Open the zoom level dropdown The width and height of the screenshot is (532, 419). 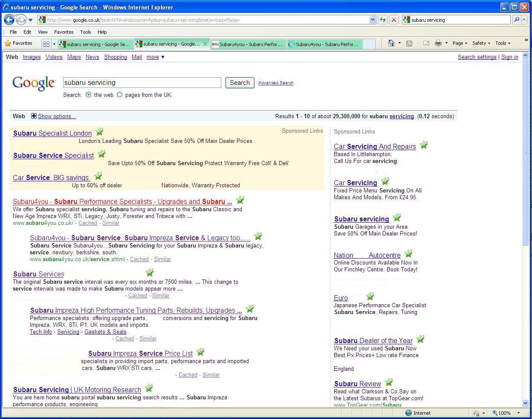(x=518, y=413)
